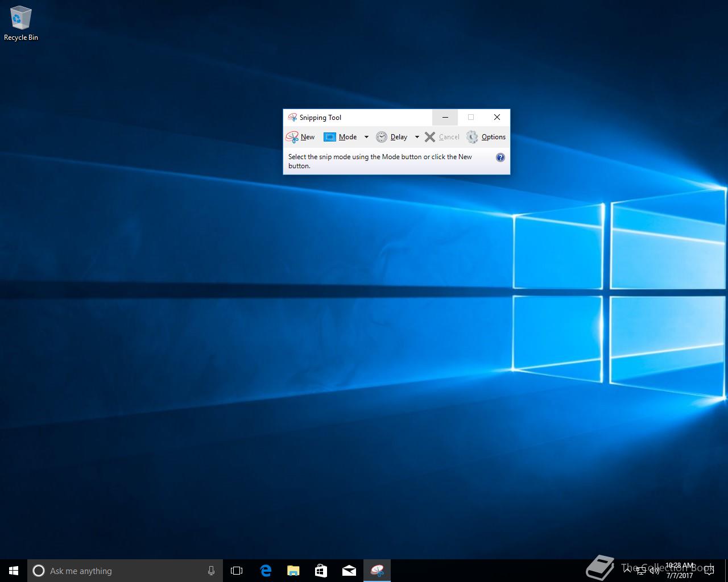Click the 'Ask me anything' search box
Viewport: 728px width, 582px height.
pyautogui.click(x=125, y=571)
